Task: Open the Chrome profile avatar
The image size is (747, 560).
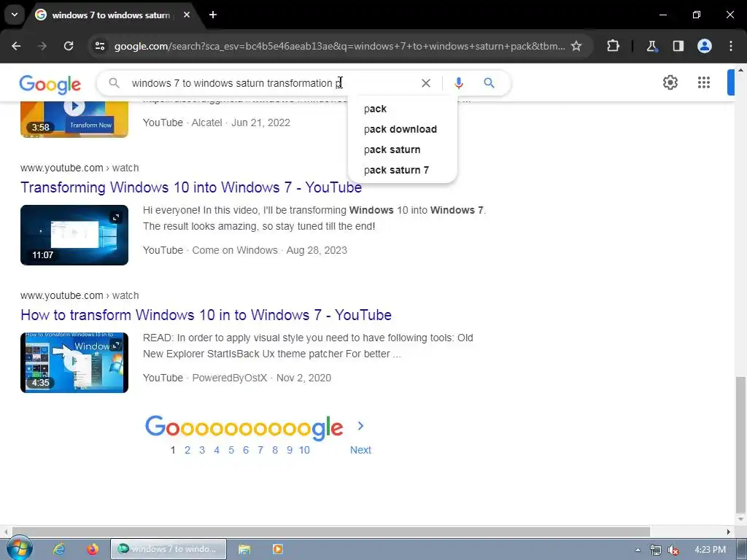Action: 705,46
